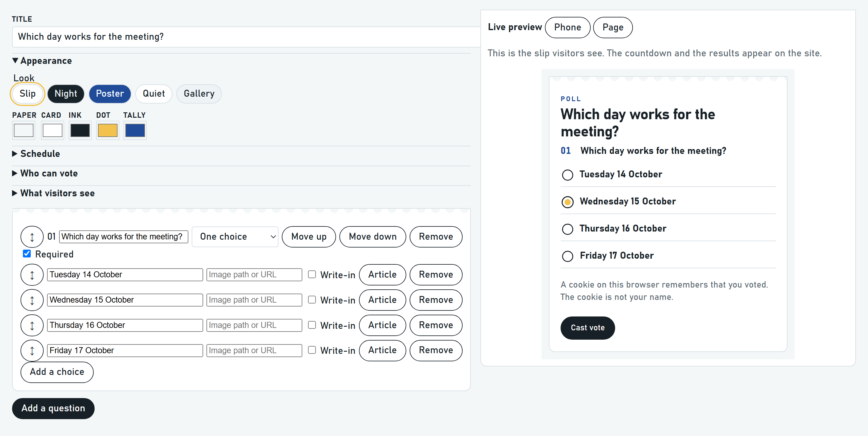
Task: Uncheck the Required checkbox
Action: tap(27, 254)
